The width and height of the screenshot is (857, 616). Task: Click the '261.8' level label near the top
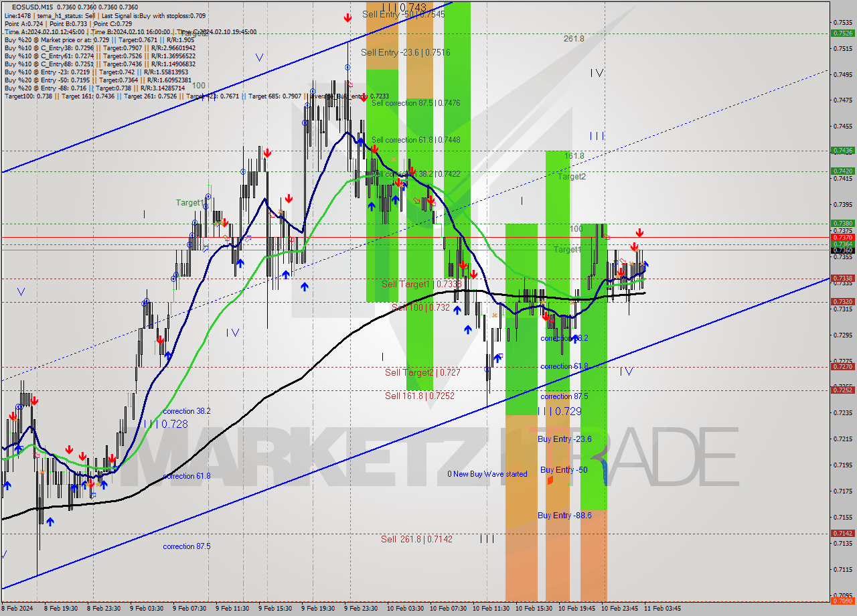[x=574, y=39]
